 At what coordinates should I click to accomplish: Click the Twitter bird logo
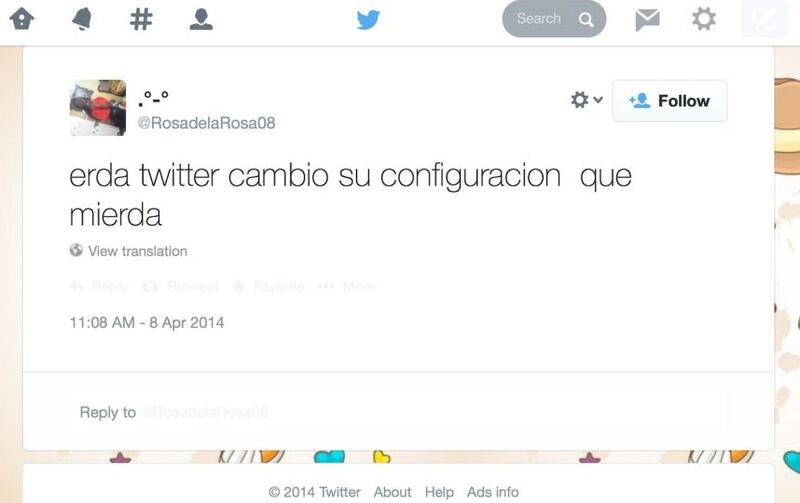368,20
